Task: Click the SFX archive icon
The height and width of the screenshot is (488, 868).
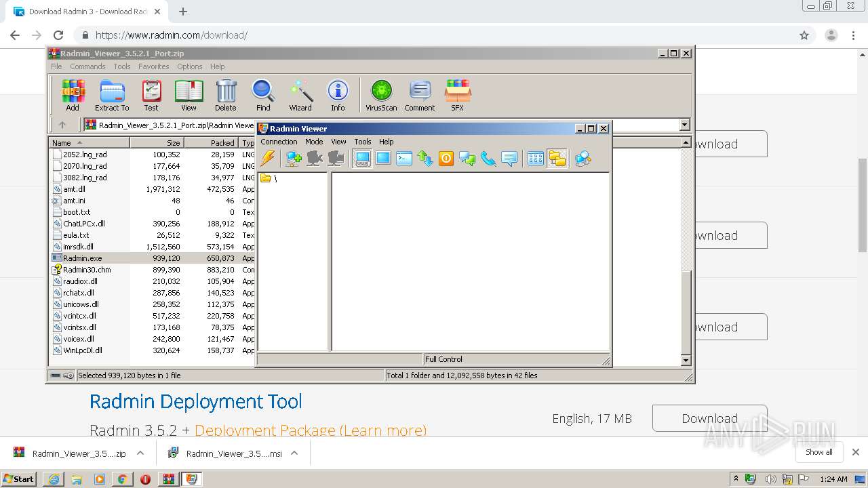Action: (x=458, y=95)
